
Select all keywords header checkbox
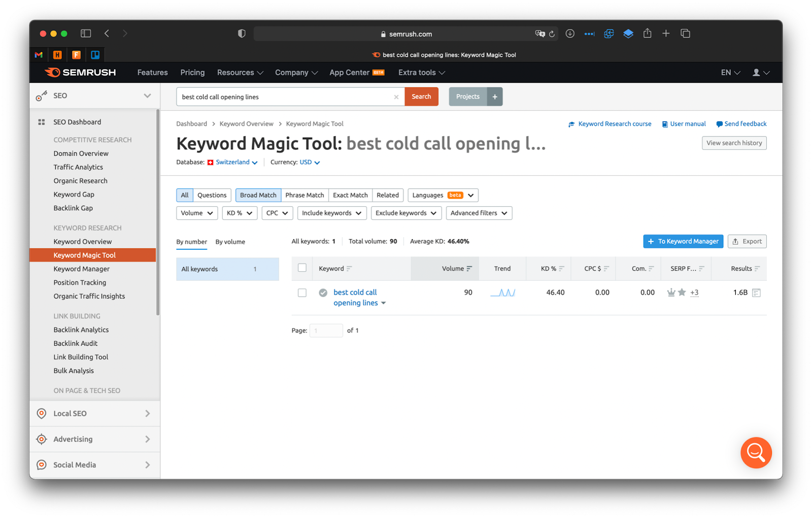point(302,268)
